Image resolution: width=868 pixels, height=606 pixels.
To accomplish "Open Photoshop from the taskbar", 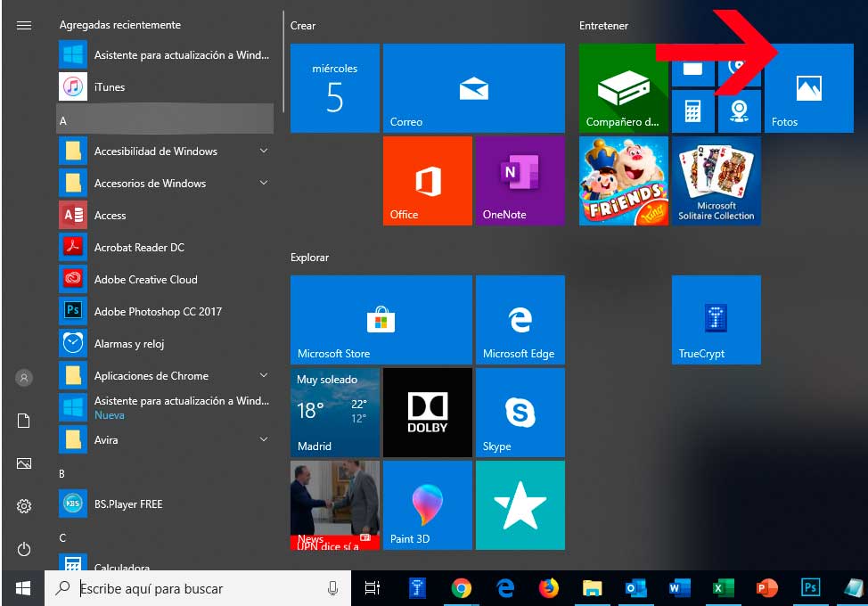I will (810, 588).
